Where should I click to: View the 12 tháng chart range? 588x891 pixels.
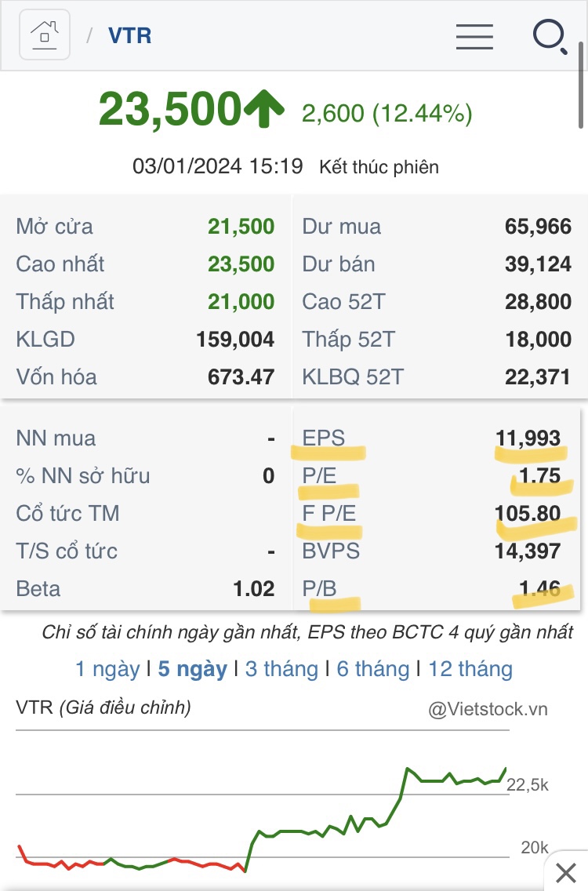tap(470, 669)
